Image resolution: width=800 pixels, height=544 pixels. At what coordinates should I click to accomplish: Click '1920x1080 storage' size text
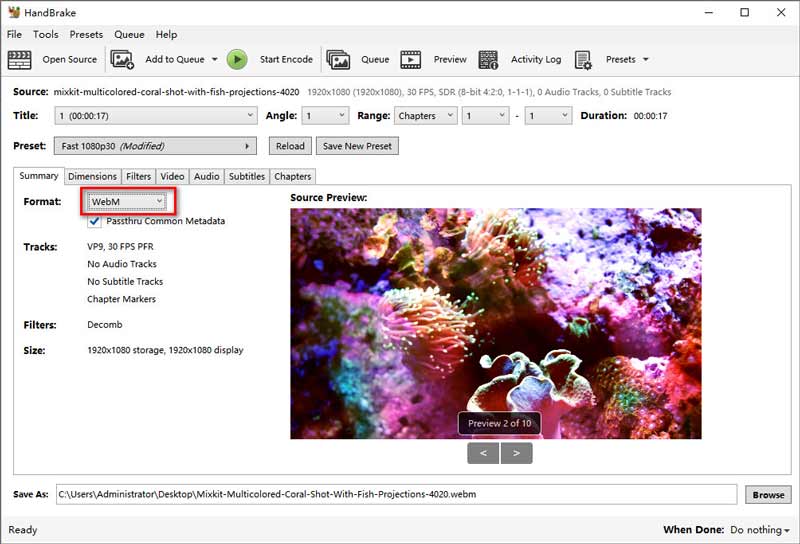(x=126, y=350)
